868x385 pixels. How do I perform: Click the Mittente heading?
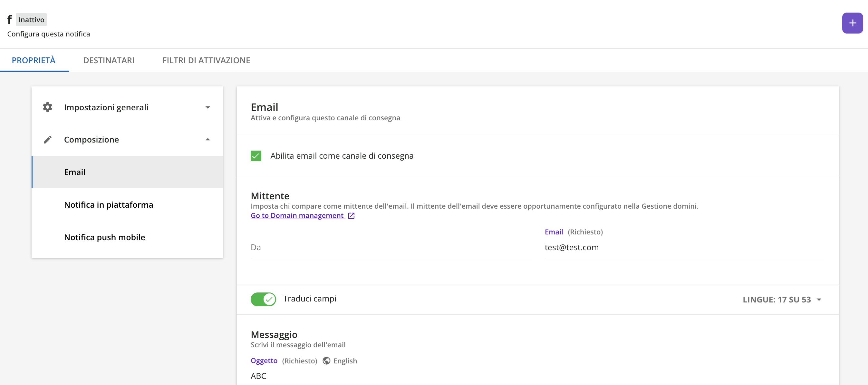[270, 196]
